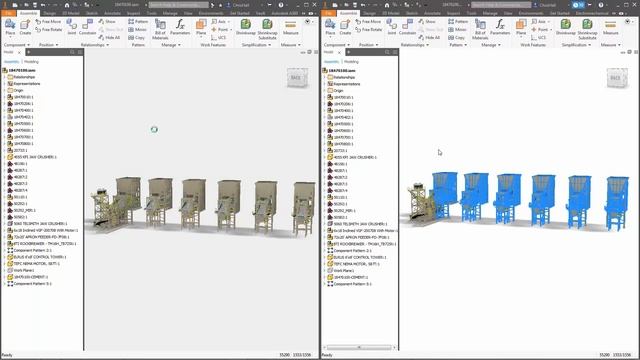Click horizontal scrollbar in right browser panel
Screen dimensions: 640x360
click(359, 347)
